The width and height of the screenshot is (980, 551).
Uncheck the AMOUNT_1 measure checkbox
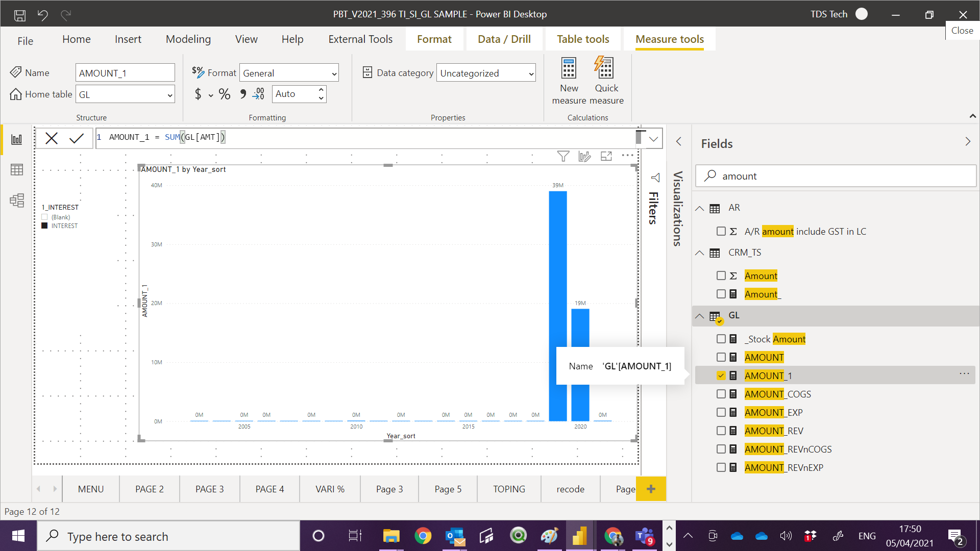[x=721, y=375]
